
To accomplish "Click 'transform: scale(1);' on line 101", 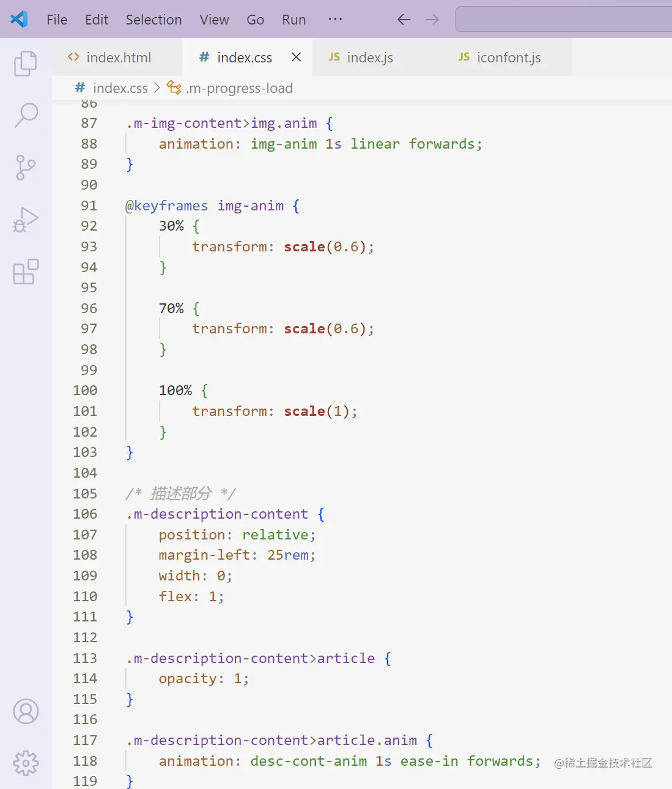I will [x=275, y=411].
